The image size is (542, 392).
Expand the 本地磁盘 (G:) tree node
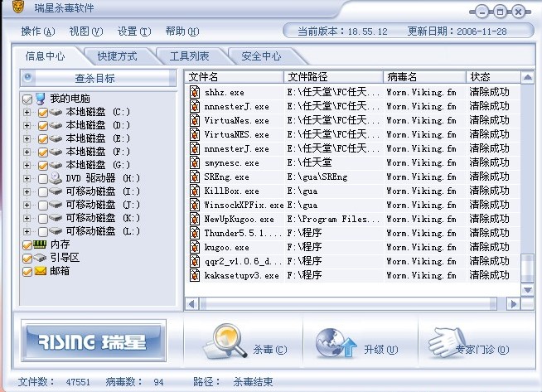point(27,165)
